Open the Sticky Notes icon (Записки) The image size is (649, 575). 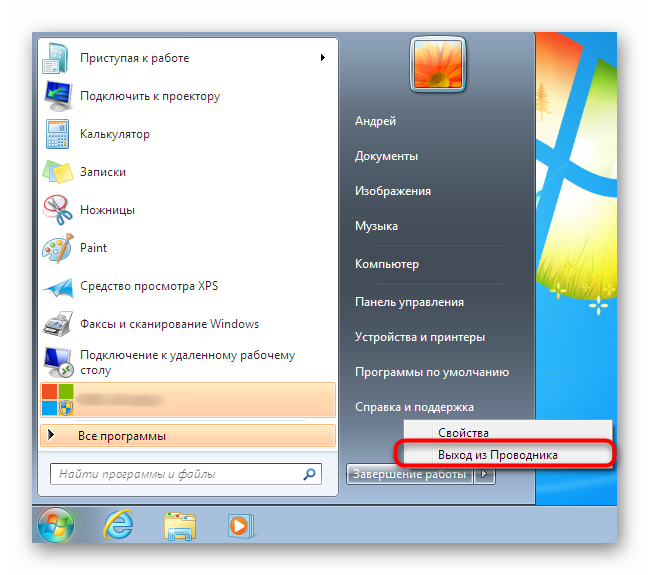[58, 172]
